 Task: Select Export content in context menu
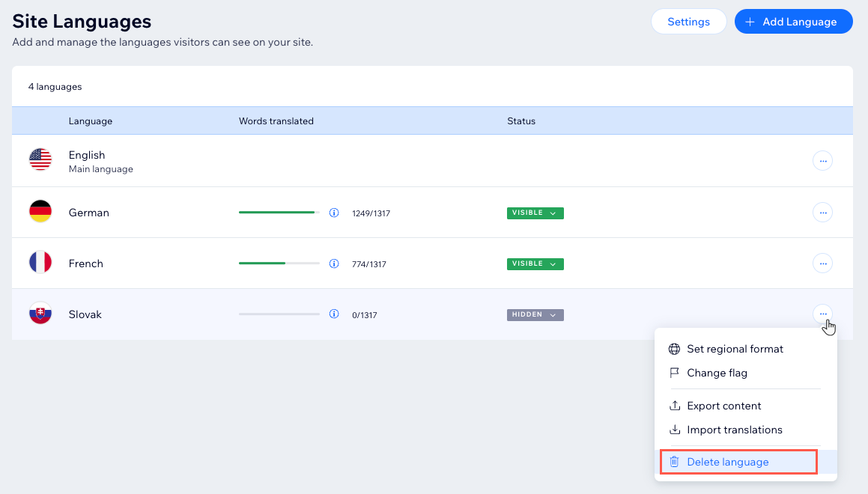[723, 406]
